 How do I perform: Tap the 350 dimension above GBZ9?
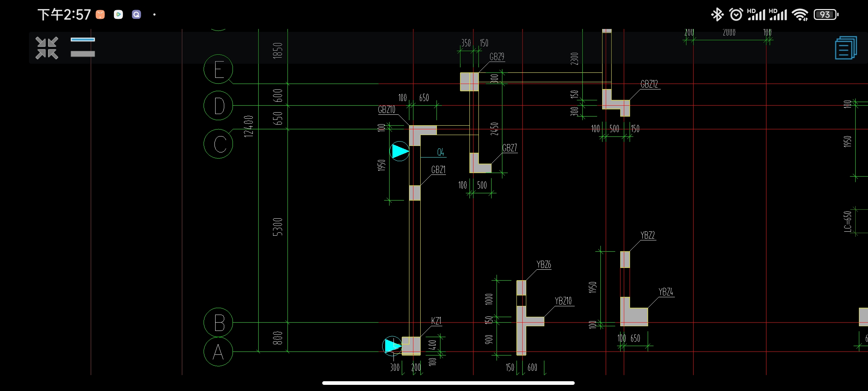(x=466, y=43)
